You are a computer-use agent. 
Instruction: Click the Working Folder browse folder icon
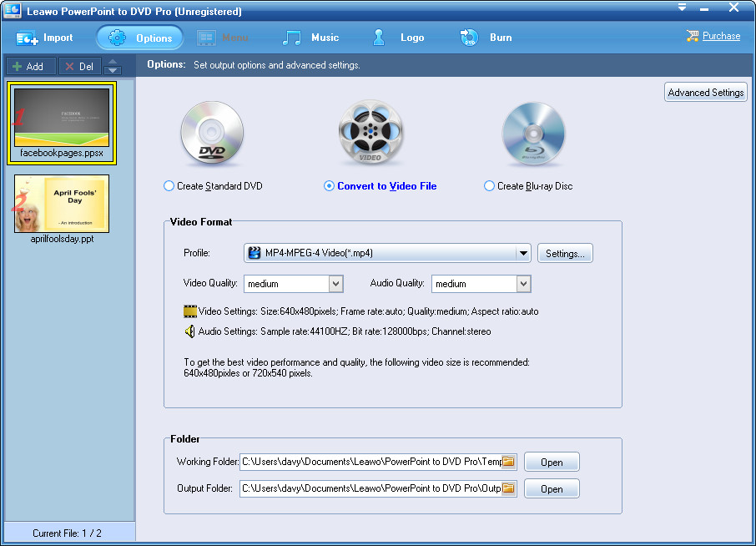[508, 462]
